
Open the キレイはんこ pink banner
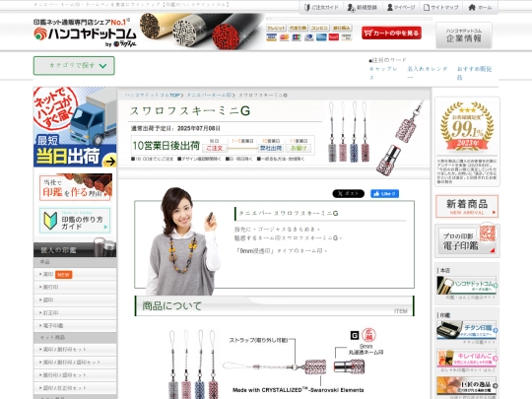(x=467, y=359)
